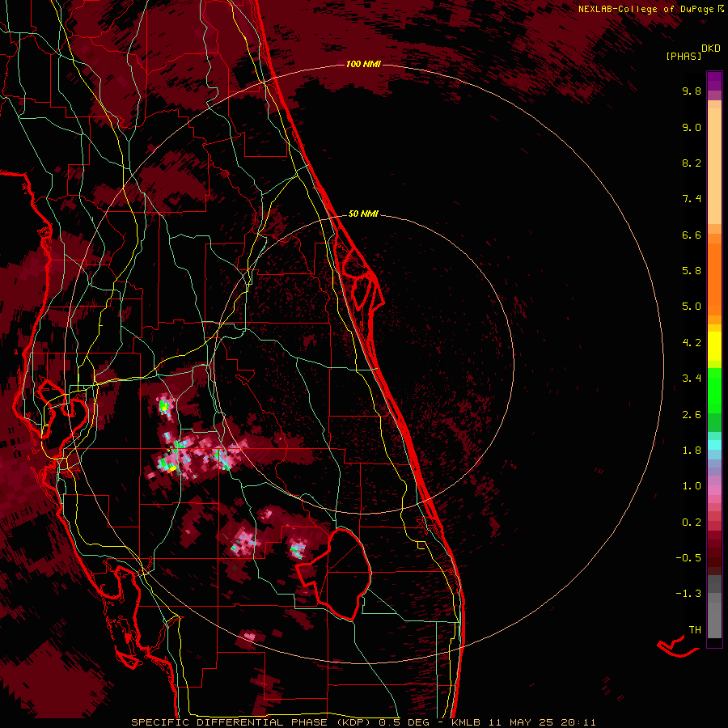Select the 5.8 value on the color scale
The height and width of the screenshot is (728, 728).
(x=692, y=271)
